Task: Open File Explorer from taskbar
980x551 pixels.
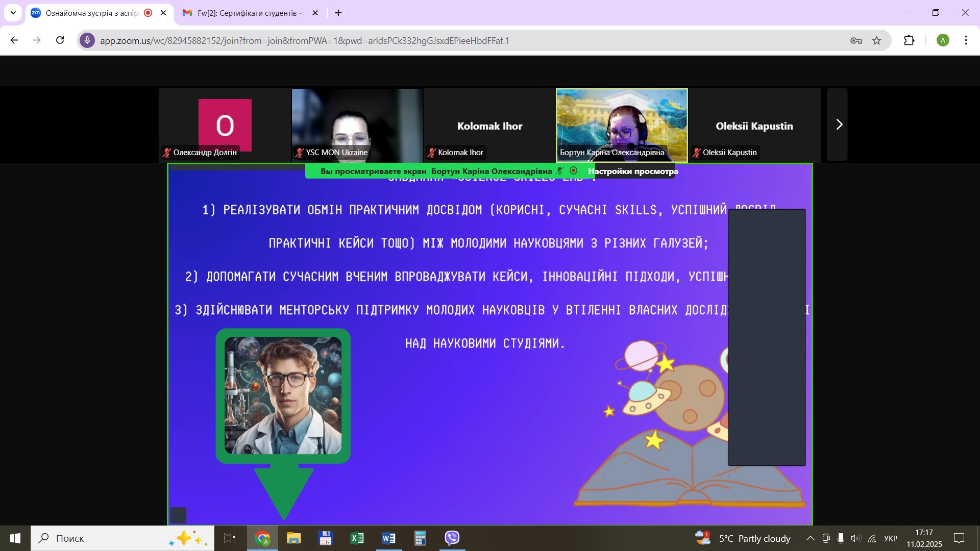Action: click(x=294, y=538)
